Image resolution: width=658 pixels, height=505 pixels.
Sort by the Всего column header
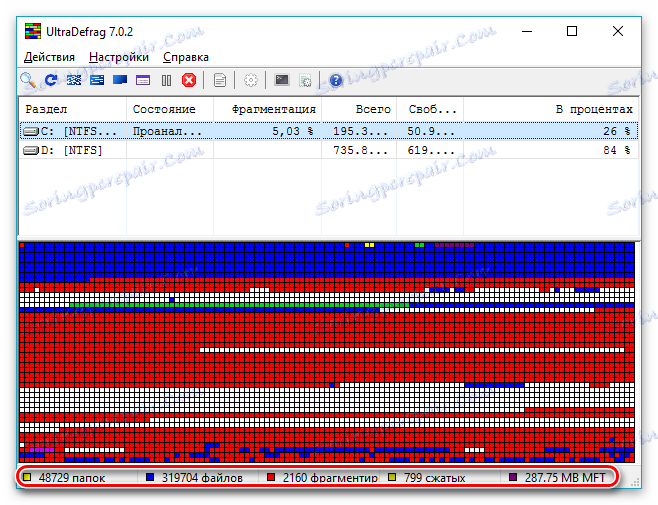pos(359,109)
